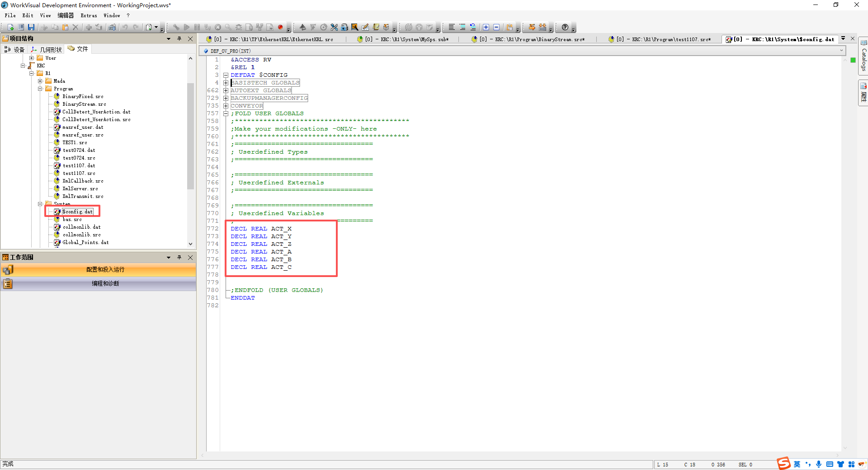The height and width of the screenshot is (470, 868).
Task: Expand the BACKUPMANAGERCONFIG fold
Action: 226,98
